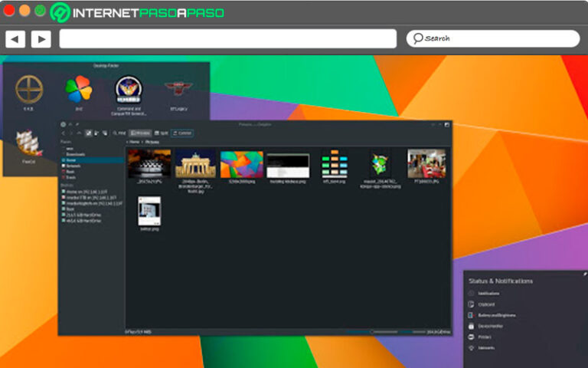Toggle the Split view button
This screenshot has width=588, height=368.
[x=161, y=133]
